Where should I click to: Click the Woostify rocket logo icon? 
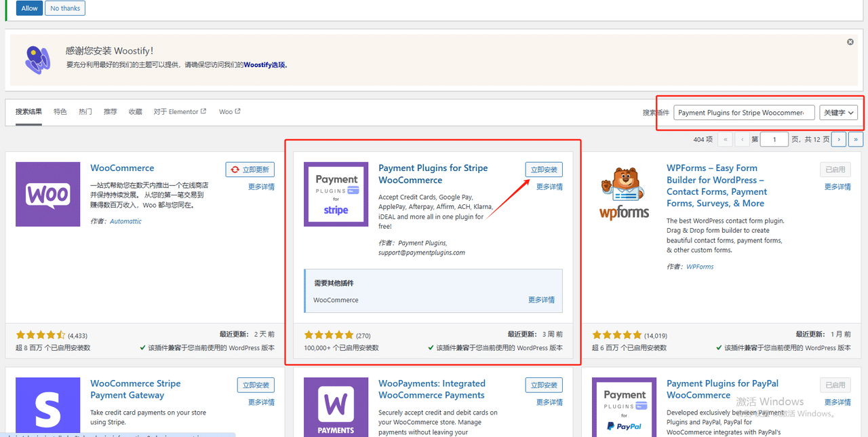click(38, 60)
